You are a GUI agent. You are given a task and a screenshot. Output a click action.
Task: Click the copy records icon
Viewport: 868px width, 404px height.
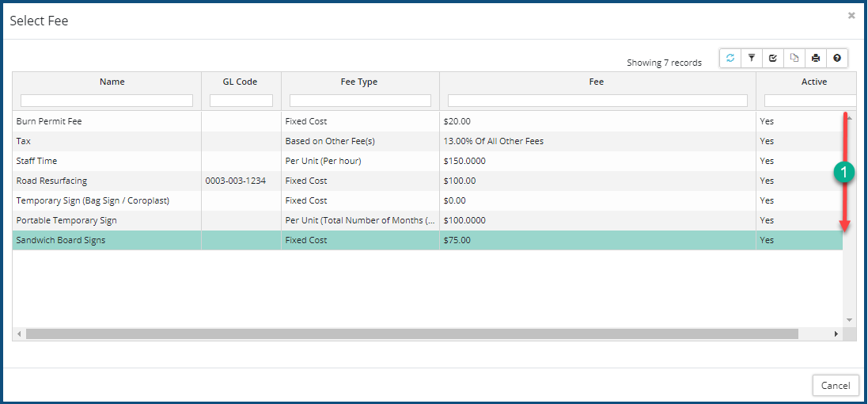[794, 58]
